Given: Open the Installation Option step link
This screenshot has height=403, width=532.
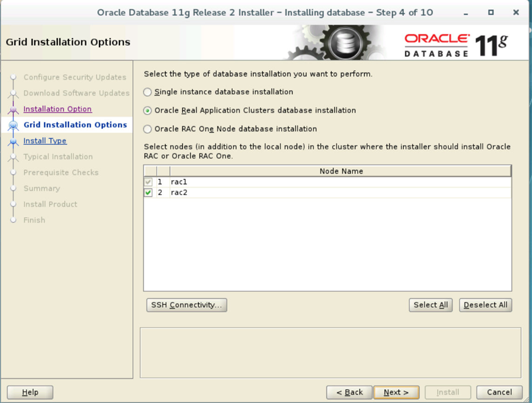Looking at the screenshot, I should 57,109.
